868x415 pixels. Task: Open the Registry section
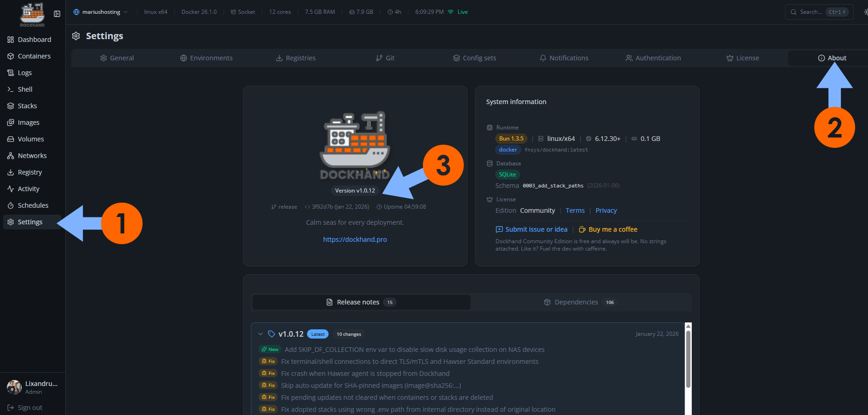[29, 172]
